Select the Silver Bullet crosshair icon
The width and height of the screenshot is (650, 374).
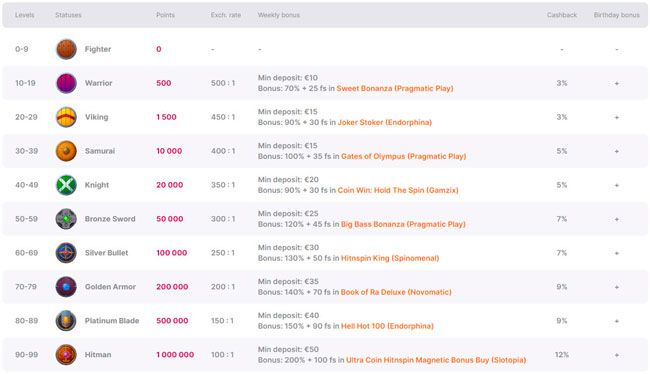(x=66, y=253)
